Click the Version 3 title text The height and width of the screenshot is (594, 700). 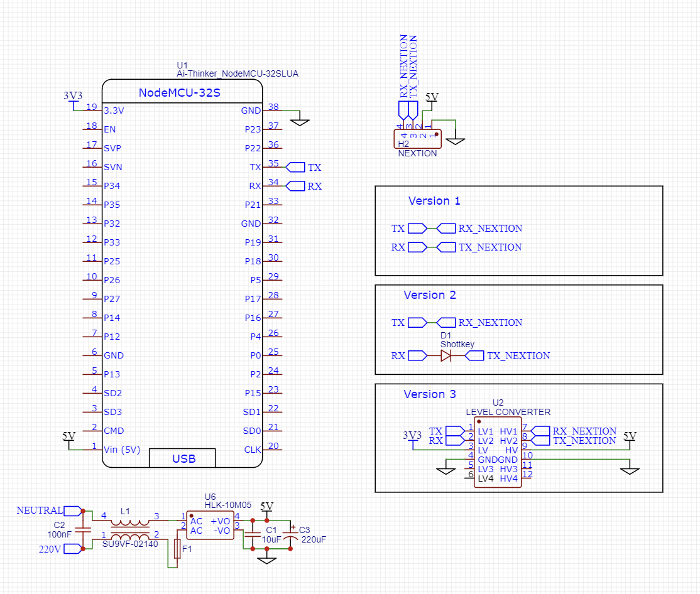(x=430, y=394)
